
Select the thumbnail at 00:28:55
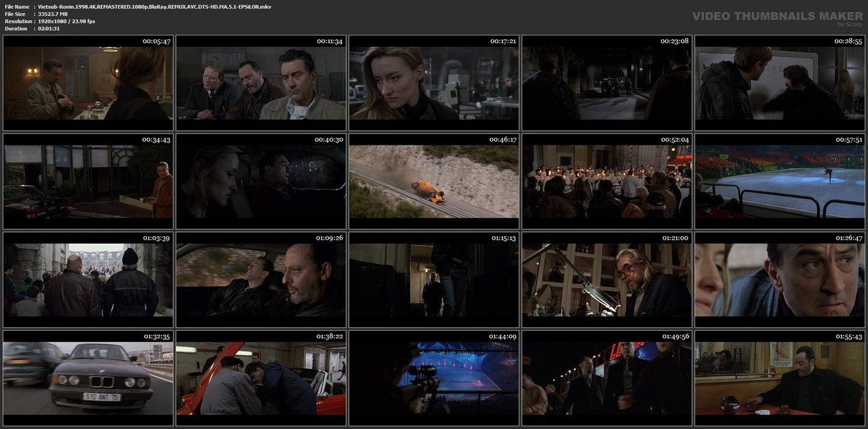pyautogui.click(x=780, y=83)
